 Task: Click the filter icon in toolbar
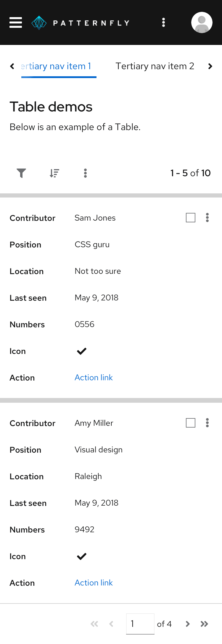coord(21,173)
